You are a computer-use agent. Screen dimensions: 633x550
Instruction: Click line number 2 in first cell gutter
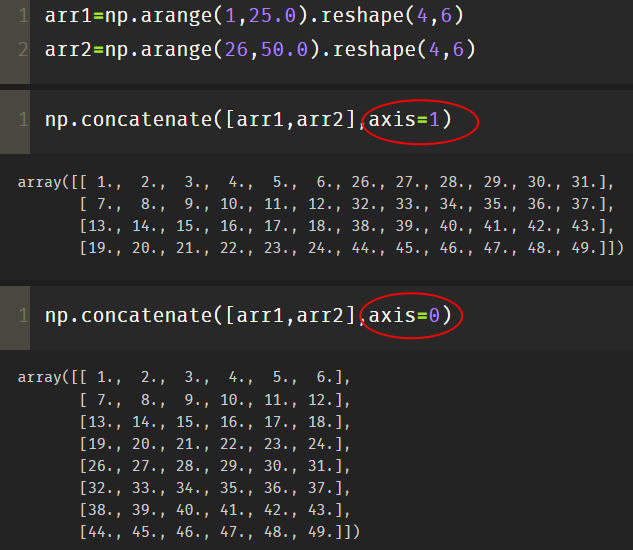point(23,50)
